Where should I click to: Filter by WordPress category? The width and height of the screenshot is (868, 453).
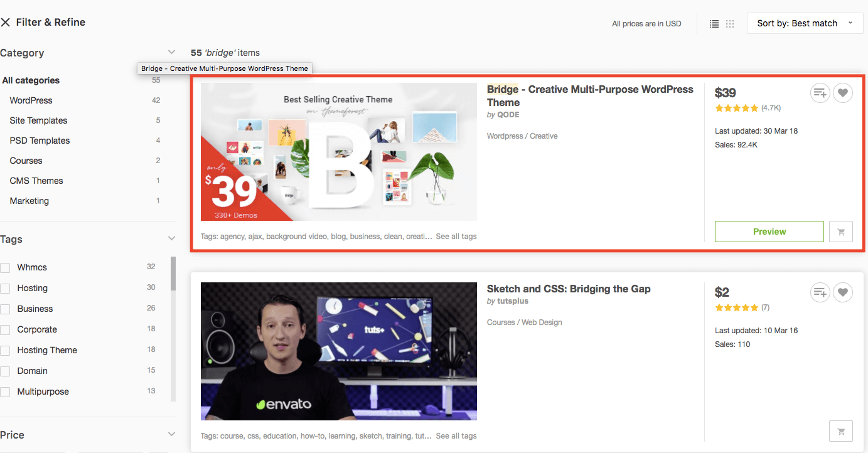pyautogui.click(x=31, y=100)
